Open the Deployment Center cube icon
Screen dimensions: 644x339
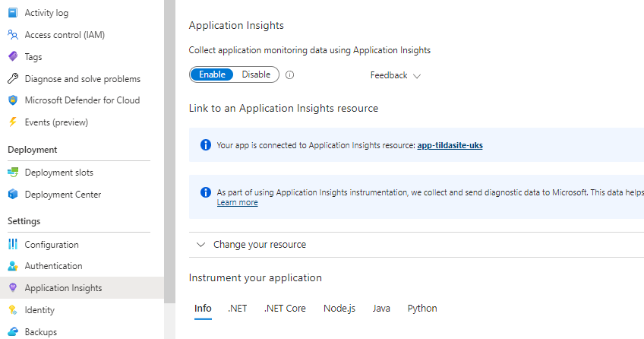(x=13, y=194)
